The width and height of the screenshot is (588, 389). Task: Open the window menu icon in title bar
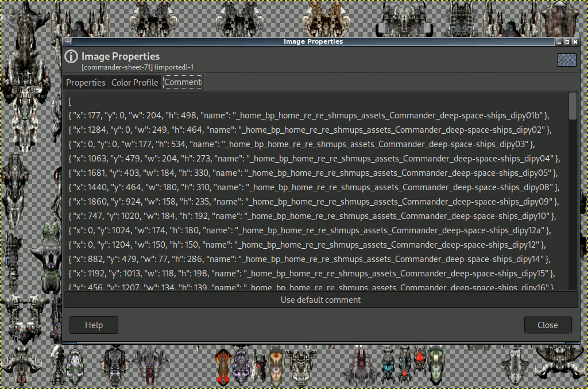point(67,42)
